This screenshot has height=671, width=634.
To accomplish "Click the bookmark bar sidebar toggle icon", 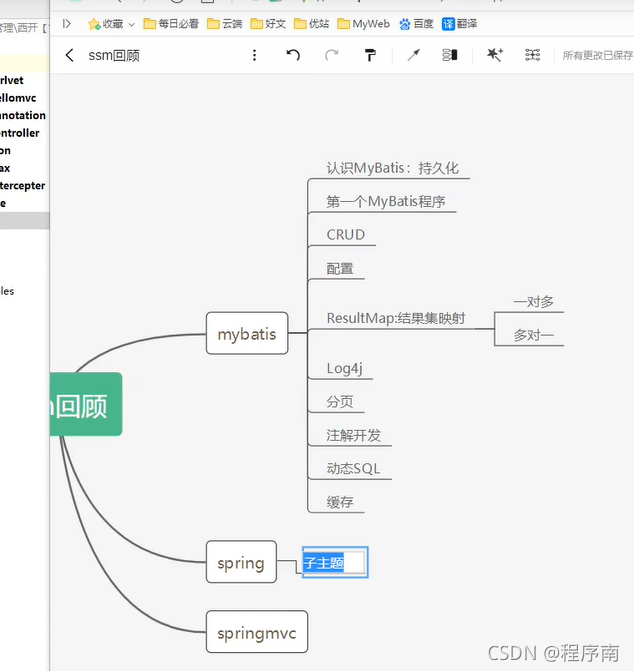I will [x=67, y=24].
